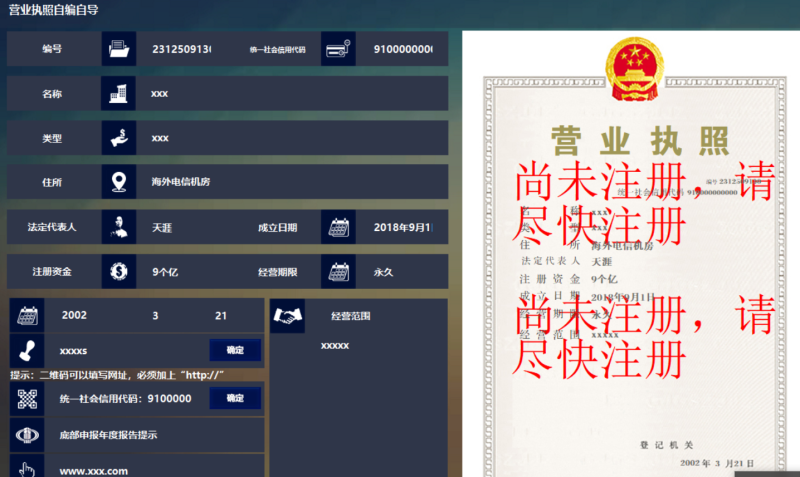Image resolution: width=800 pixels, height=477 pixels.
Task: Click 确定 button next to 统一社会信用代码 field
Action: pos(235,398)
